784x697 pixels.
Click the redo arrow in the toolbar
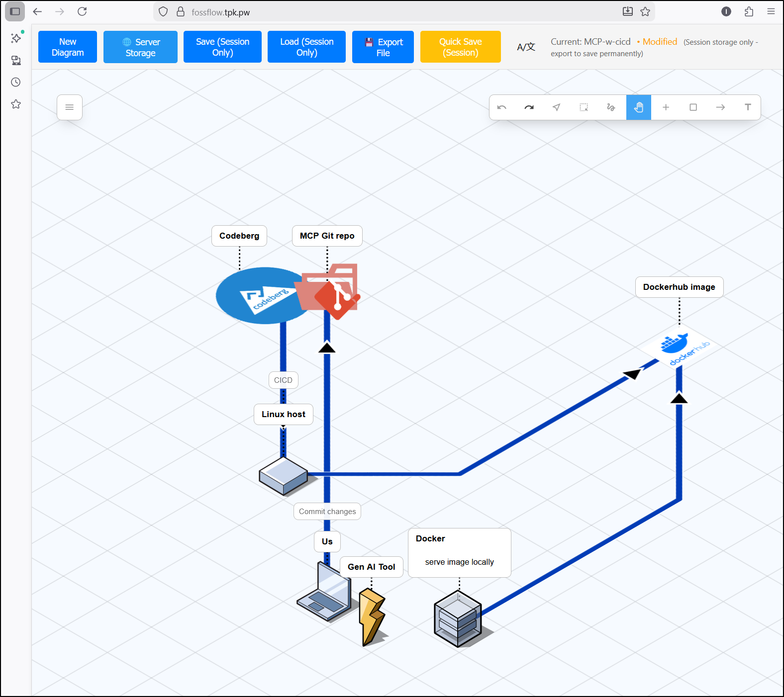529,107
